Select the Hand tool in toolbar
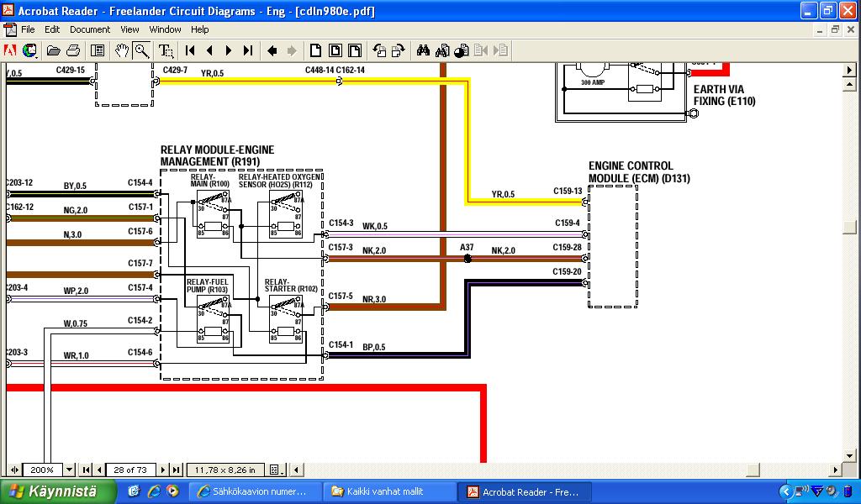861x504 pixels. (x=122, y=50)
